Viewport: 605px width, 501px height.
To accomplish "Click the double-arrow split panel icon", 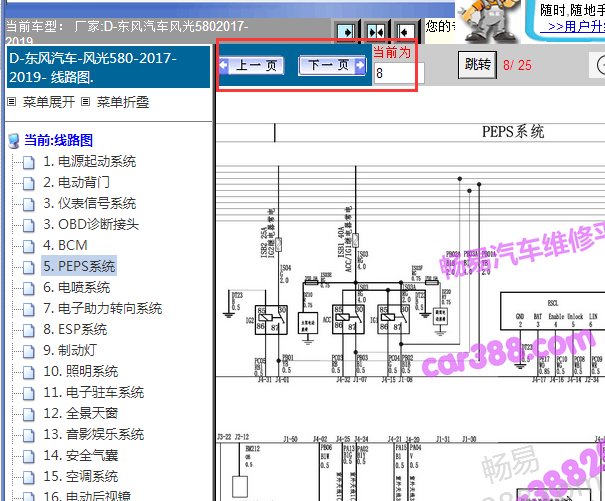I will point(375,32).
